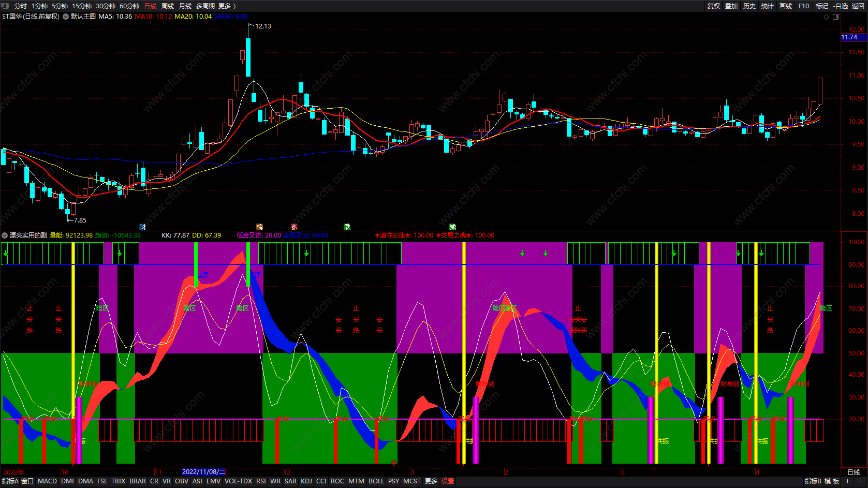This screenshot has width=868, height=488.
Task: Choose the TRIX indicator
Action: click(x=119, y=481)
